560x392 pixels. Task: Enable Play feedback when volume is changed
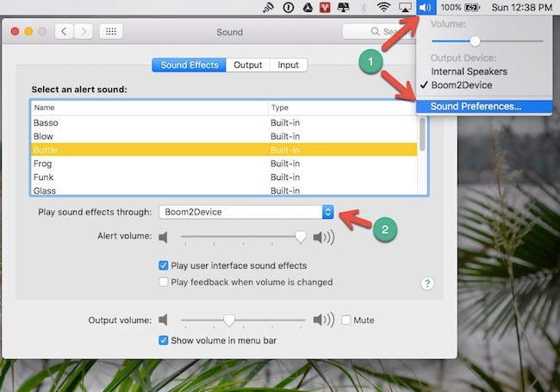[164, 282]
